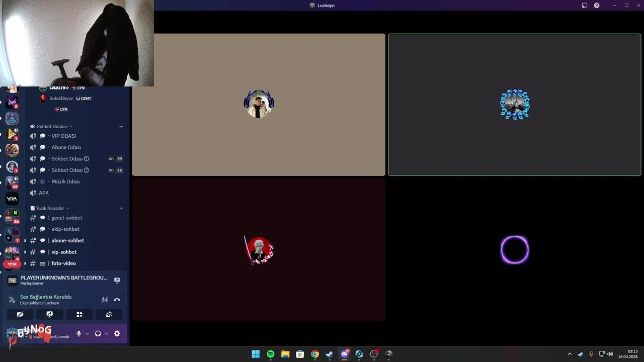Open the activities launcher button
The width and height of the screenshot is (644, 362).
79,314
